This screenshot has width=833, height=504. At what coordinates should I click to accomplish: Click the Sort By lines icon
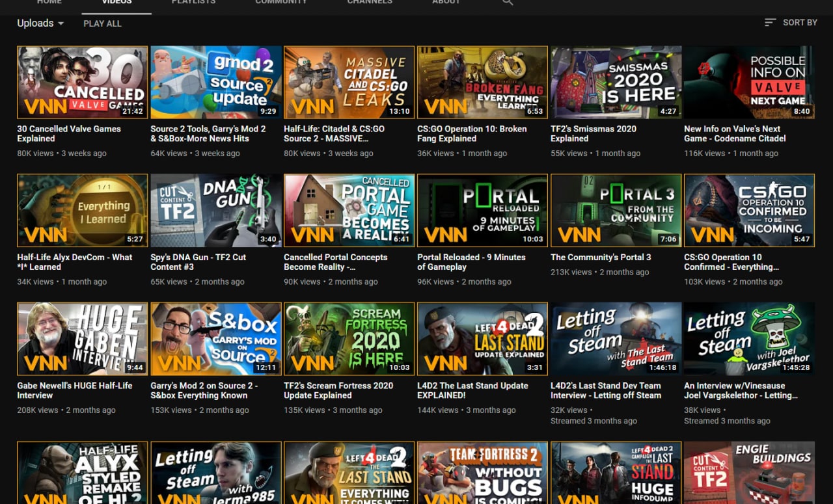[770, 23]
